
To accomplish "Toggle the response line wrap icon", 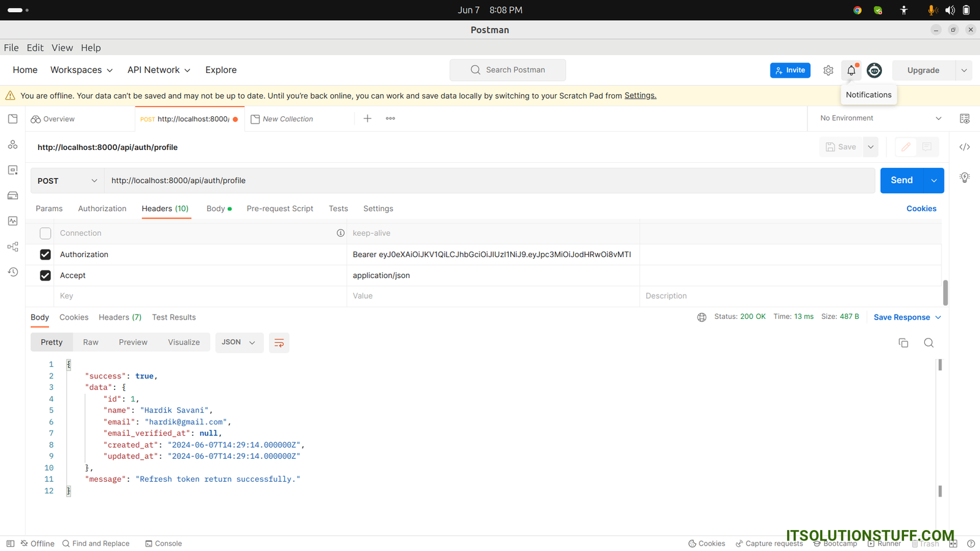I will coord(279,343).
